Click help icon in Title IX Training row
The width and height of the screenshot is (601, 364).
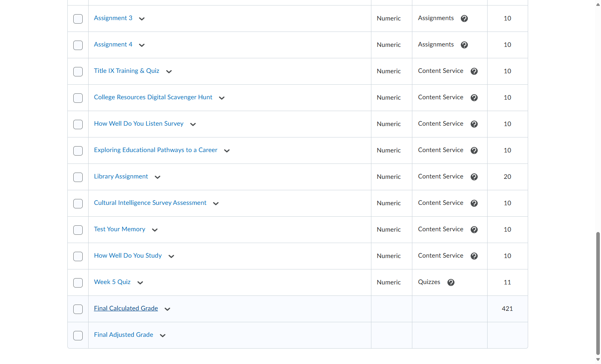474,71
